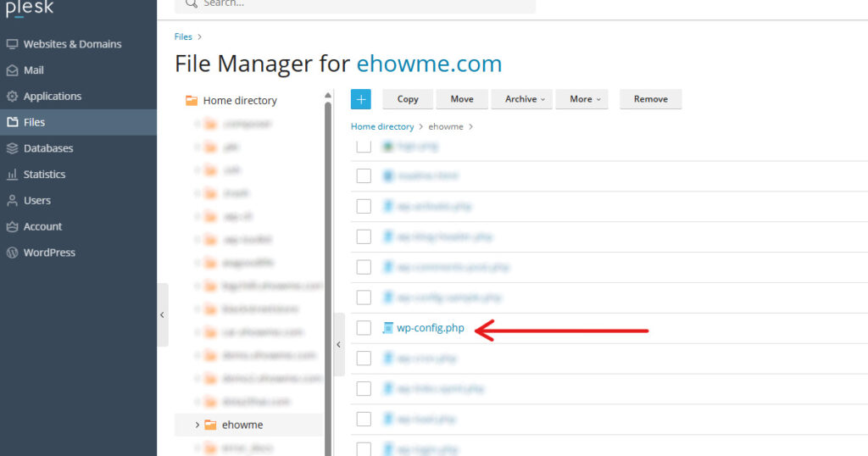The width and height of the screenshot is (868, 456).
Task: Click the wp-config.php file type icon
Action: coord(388,328)
